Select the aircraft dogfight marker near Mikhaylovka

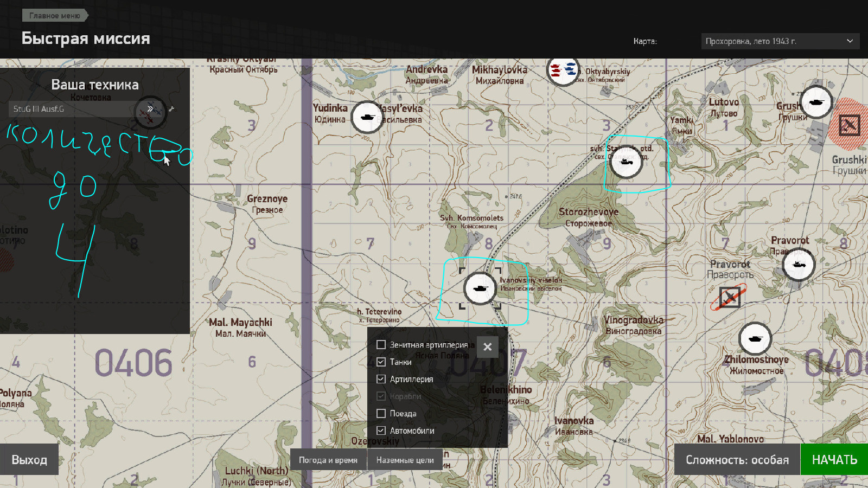pyautogui.click(x=563, y=69)
